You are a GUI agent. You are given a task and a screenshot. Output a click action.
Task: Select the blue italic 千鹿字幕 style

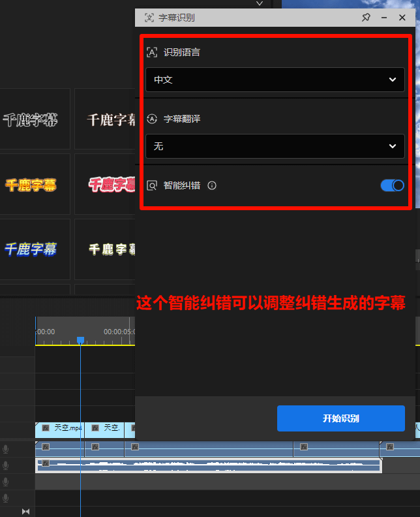pos(35,249)
